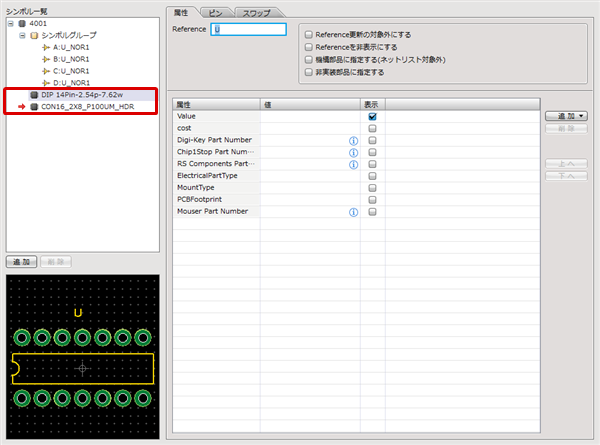Screen dimensions: 600x445
Task: Click the 4001 component chip icon
Action: click(x=22, y=24)
